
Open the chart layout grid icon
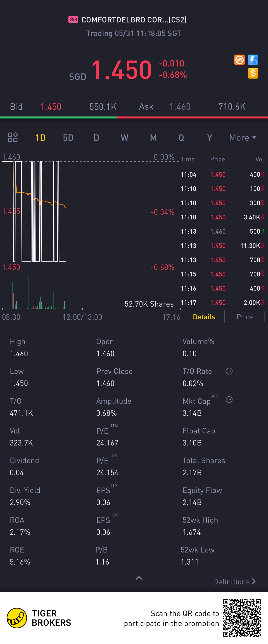click(x=13, y=137)
